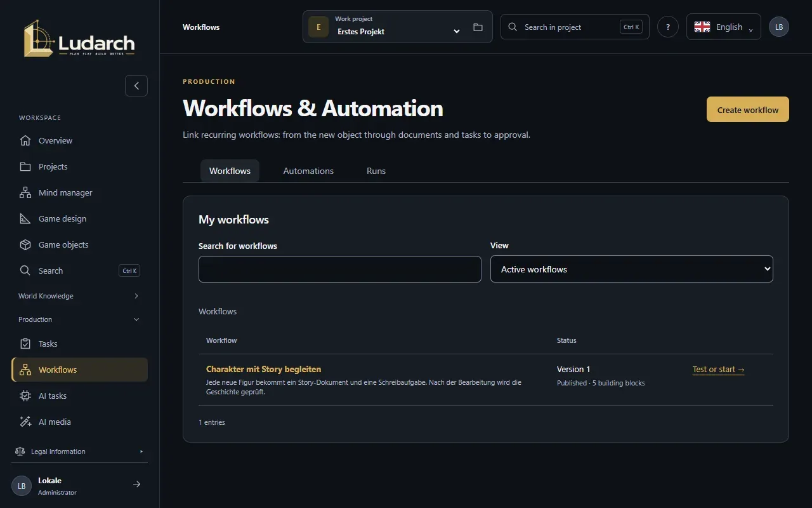This screenshot has height=508, width=812.
Task: Click the Lokale user name
Action: click(49, 481)
